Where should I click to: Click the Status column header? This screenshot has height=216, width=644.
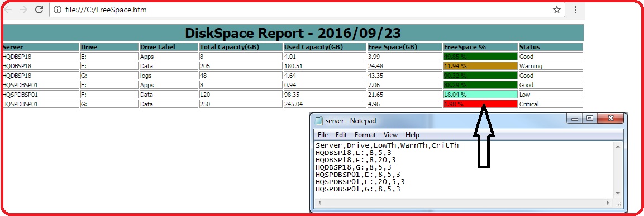click(x=551, y=47)
